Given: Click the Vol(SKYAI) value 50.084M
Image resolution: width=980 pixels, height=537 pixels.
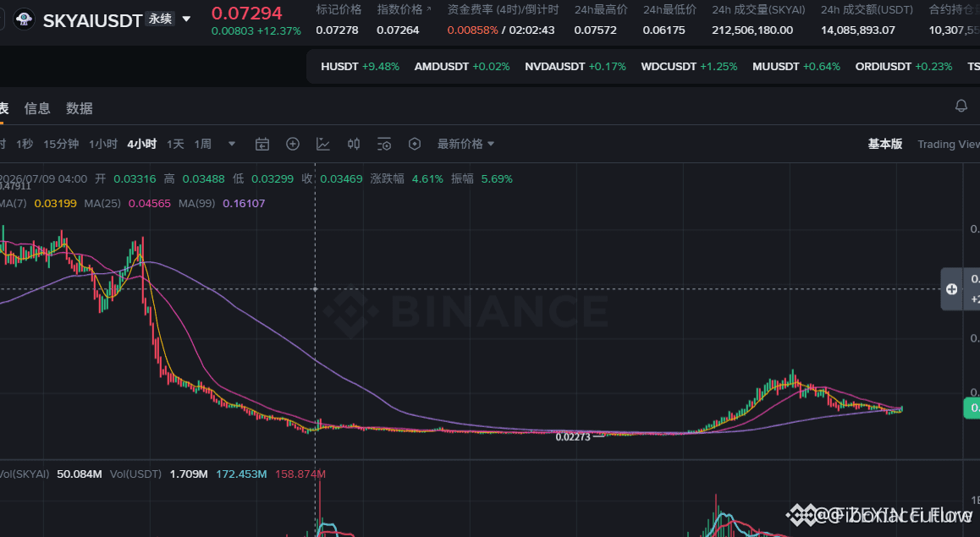Looking at the screenshot, I should pos(80,474).
